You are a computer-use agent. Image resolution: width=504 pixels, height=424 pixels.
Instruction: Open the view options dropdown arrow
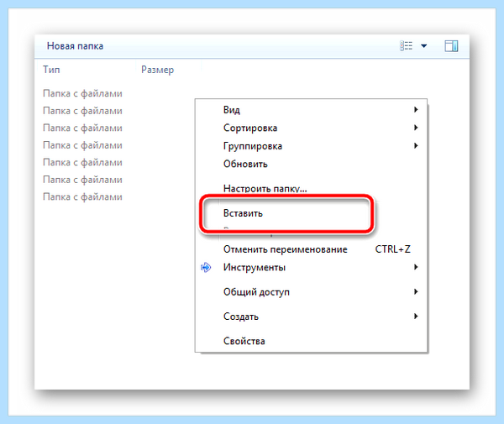[424, 46]
